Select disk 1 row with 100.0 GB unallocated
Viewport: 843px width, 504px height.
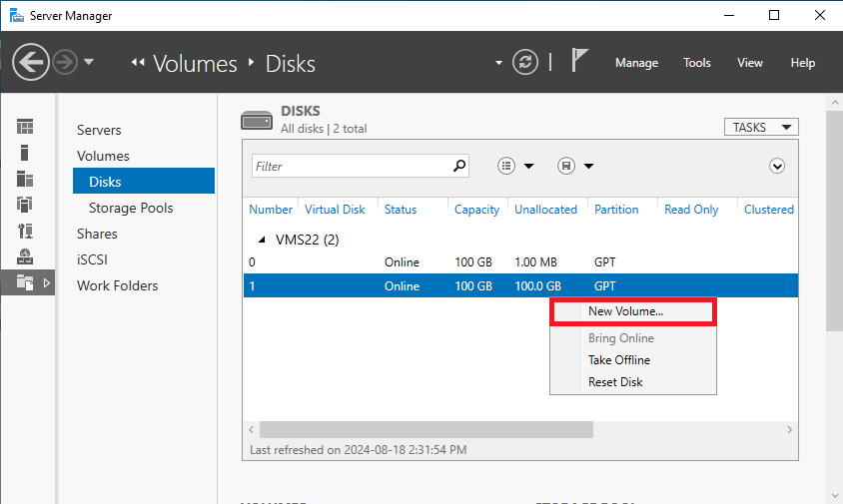520,285
